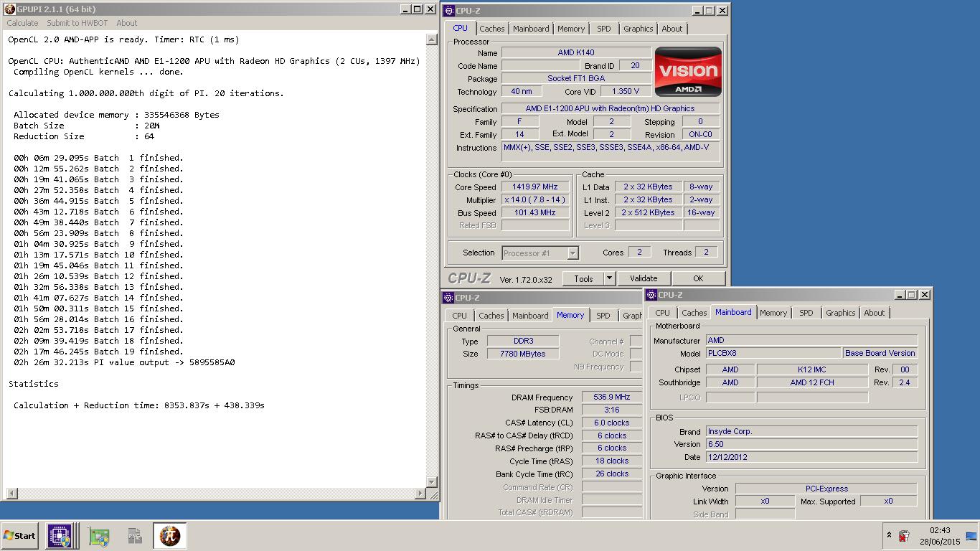Switch to Graphics tab in CPU-Z processor window
The image size is (980, 551).
click(x=639, y=29)
